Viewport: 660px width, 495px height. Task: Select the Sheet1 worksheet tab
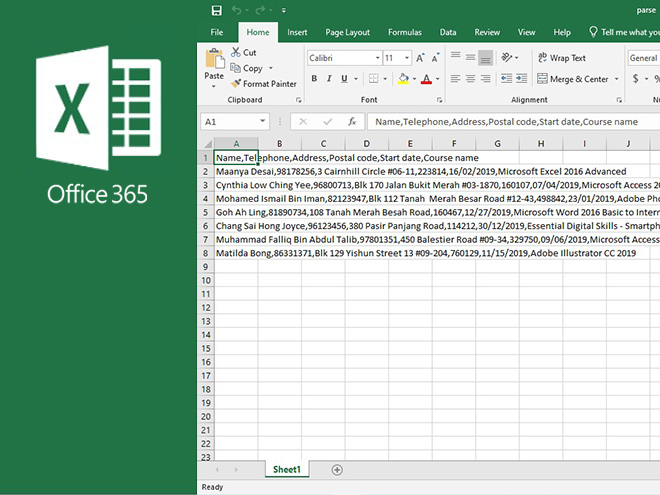coord(287,469)
